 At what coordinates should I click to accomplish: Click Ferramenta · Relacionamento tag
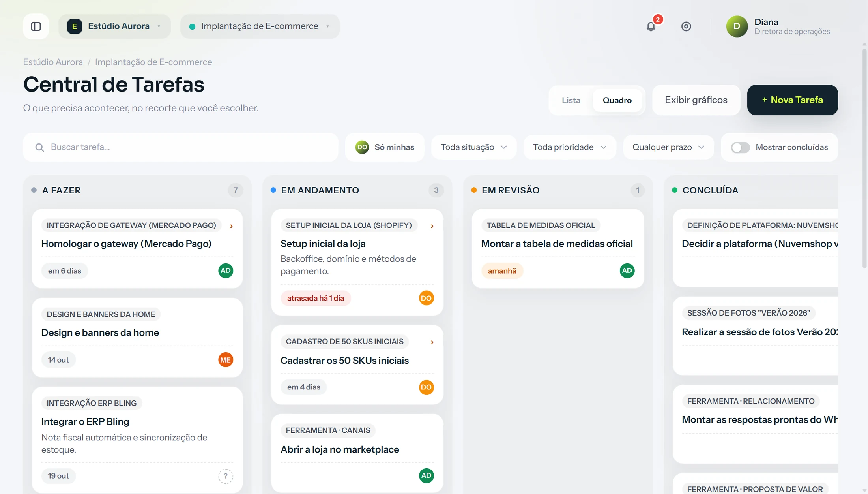(751, 401)
